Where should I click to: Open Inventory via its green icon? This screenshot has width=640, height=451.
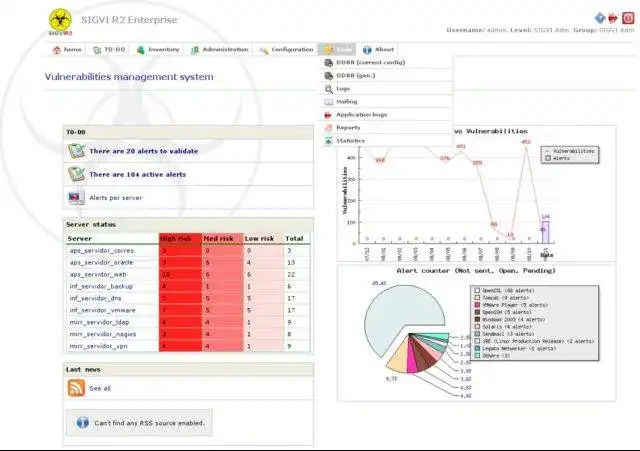point(140,50)
